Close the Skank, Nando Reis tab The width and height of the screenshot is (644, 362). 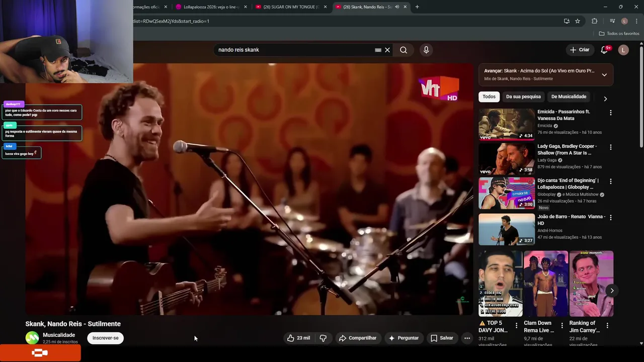(405, 7)
